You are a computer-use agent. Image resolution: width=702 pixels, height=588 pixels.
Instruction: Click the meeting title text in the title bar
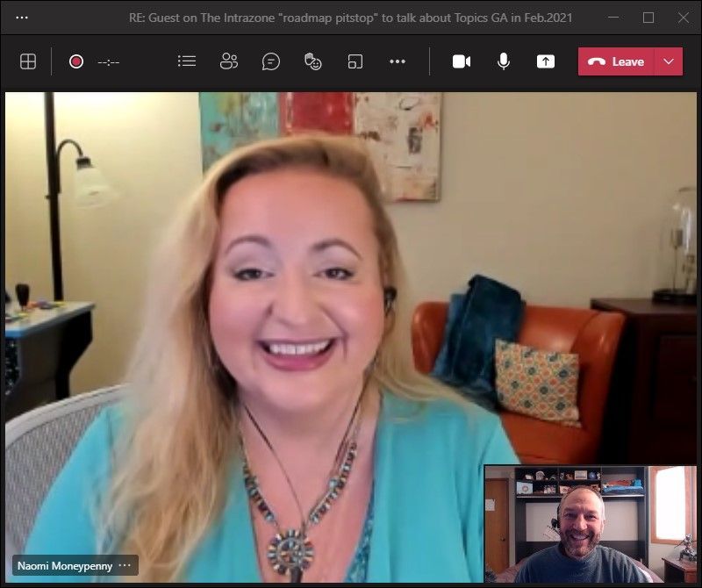point(350,18)
